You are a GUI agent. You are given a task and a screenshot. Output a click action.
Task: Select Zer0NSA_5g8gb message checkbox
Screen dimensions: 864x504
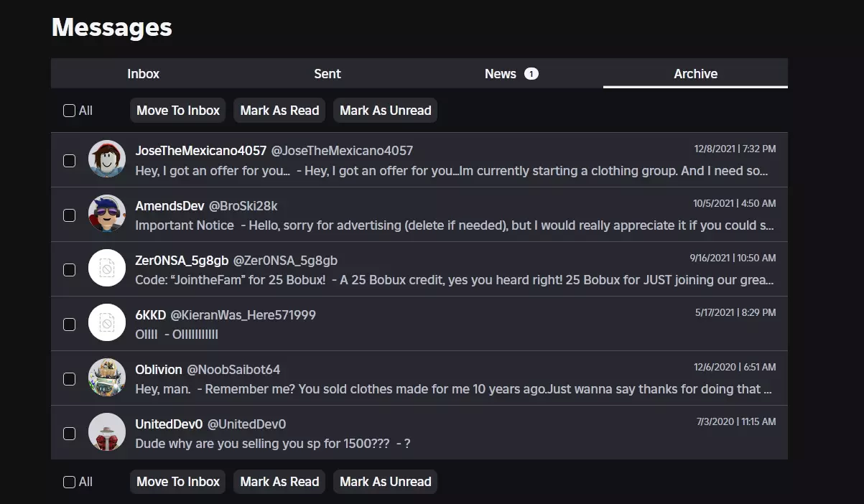click(x=69, y=270)
